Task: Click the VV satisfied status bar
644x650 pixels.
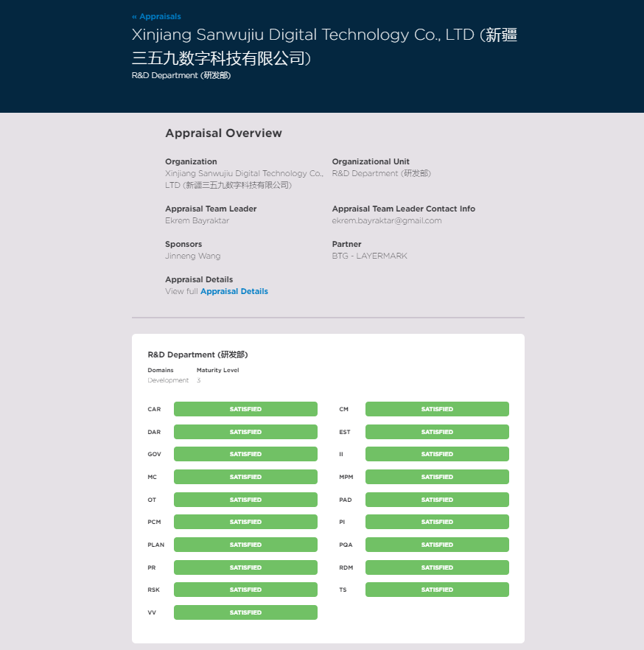Action: (x=245, y=612)
